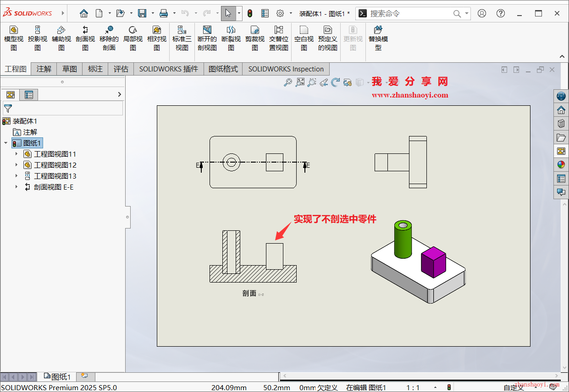Open the Select tool dropdown arrow
The image size is (569, 392).
pos(239,13)
